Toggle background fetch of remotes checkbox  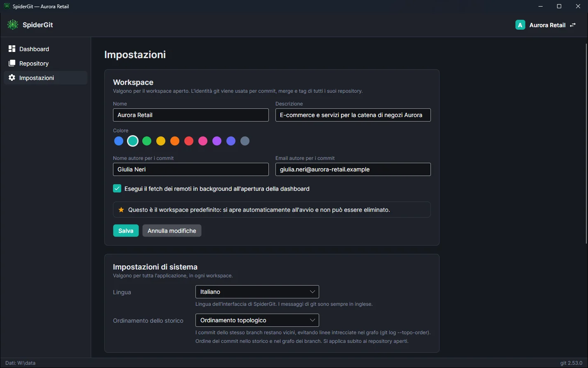[117, 188]
